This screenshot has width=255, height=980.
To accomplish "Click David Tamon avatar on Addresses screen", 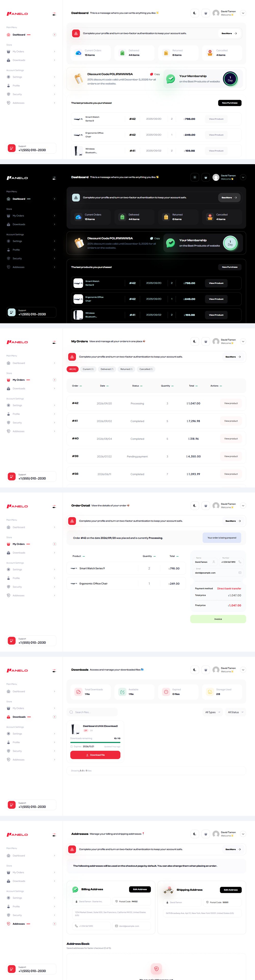I will coord(216,834).
